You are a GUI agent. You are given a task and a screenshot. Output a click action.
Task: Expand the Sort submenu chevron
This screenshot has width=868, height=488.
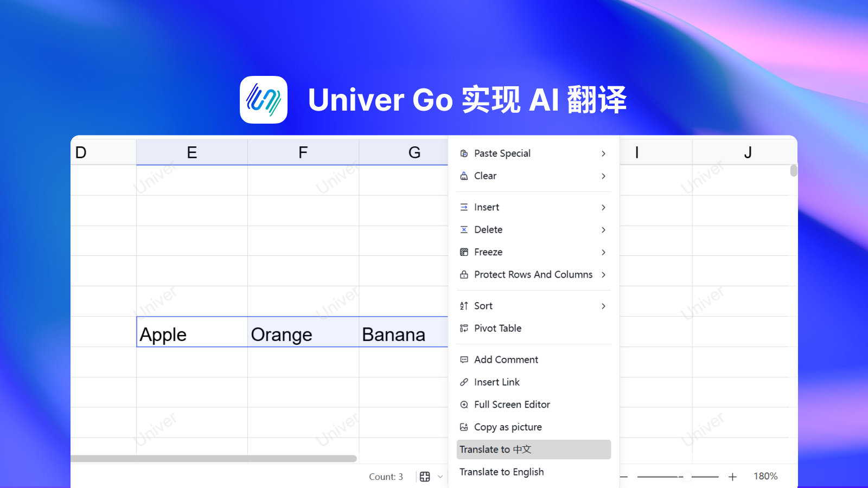(603, 306)
